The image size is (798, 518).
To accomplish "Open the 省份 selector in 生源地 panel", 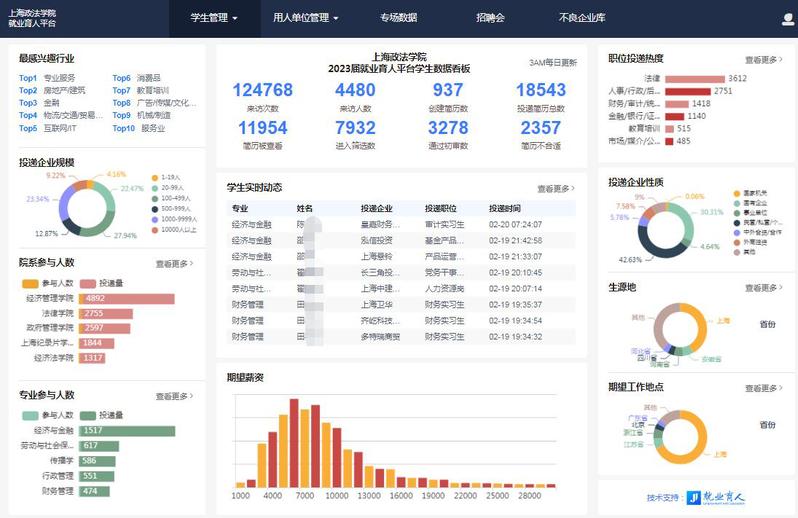I will (x=768, y=324).
